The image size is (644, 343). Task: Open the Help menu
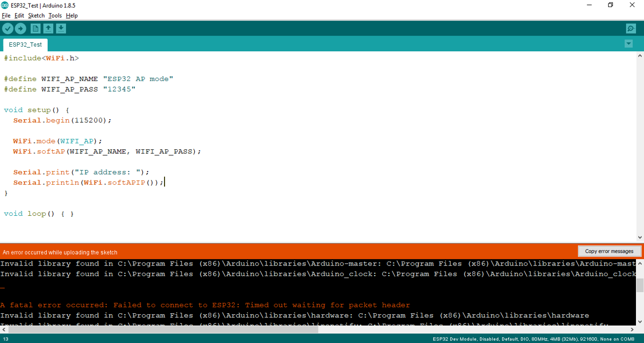[72, 16]
